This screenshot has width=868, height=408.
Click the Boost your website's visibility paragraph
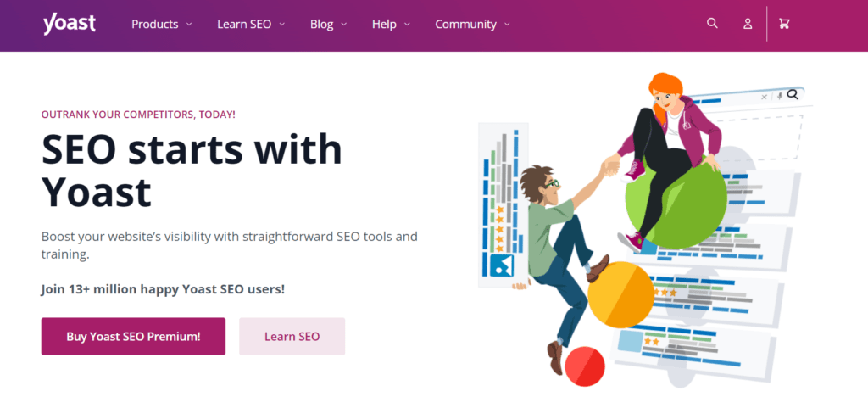(x=229, y=246)
